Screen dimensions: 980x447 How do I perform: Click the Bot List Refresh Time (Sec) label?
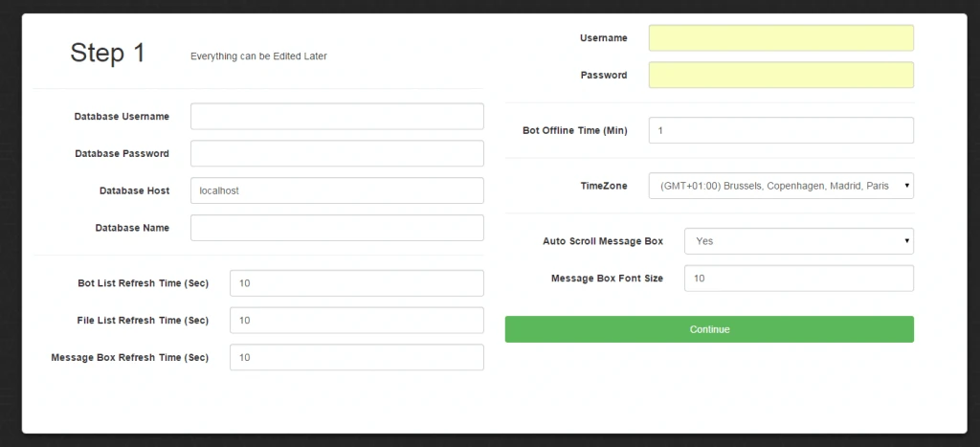click(144, 283)
